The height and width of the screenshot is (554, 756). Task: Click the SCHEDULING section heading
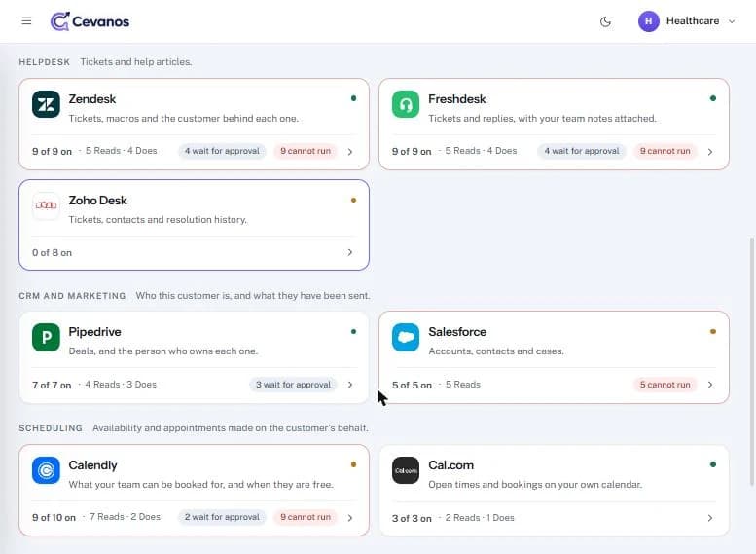[x=51, y=428]
